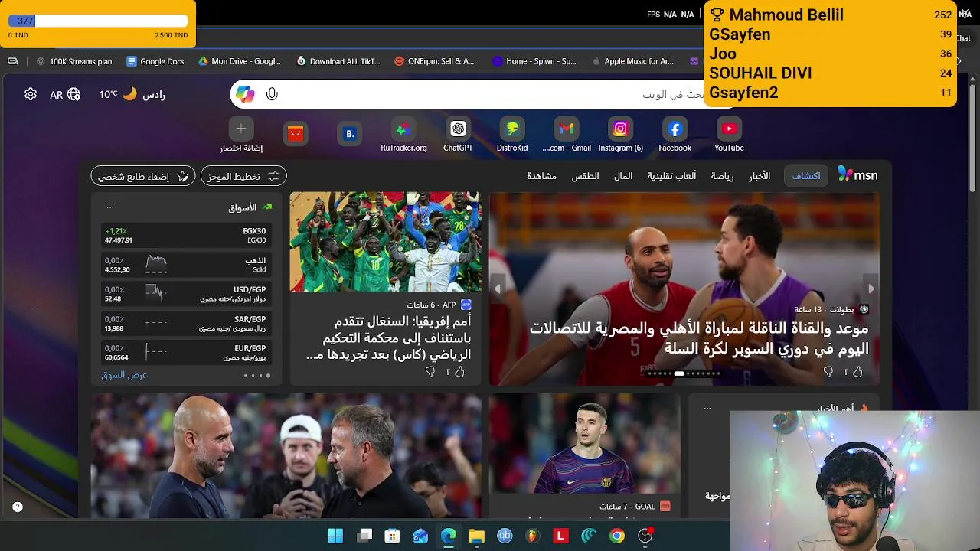Open the ChatGPT shortcut
Screen dimensions: 980x551
click(x=458, y=134)
